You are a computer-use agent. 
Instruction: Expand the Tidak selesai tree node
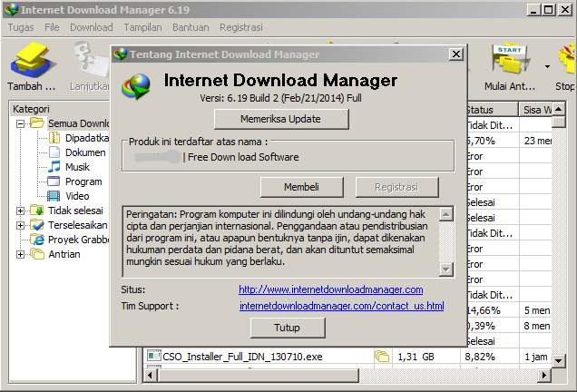click(x=21, y=211)
